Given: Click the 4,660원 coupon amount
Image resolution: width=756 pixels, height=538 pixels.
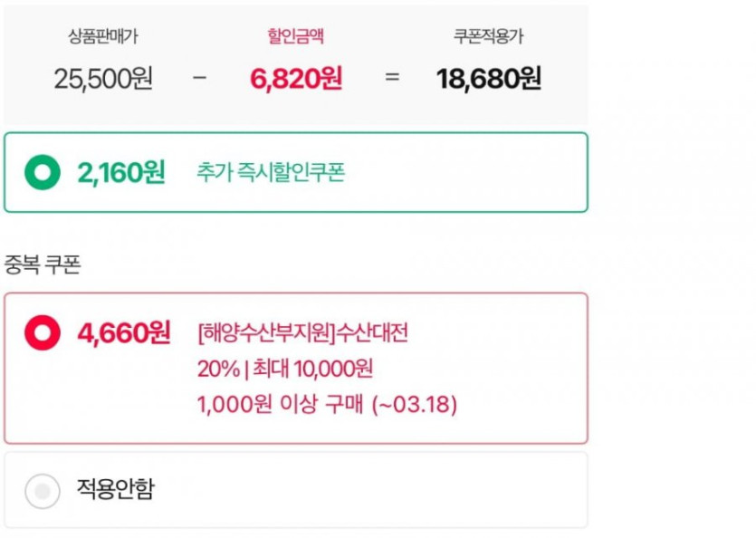Looking at the screenshot, I should [x=124, y=332].
